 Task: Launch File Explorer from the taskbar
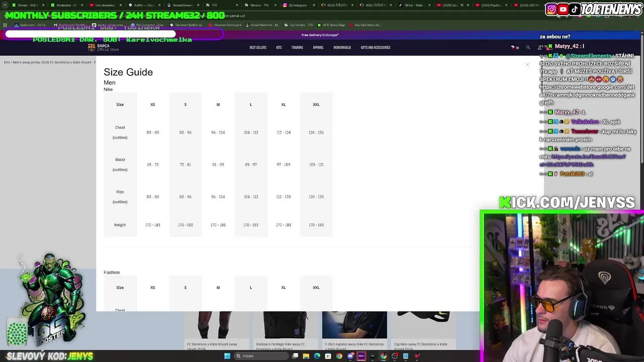[306, 356]
